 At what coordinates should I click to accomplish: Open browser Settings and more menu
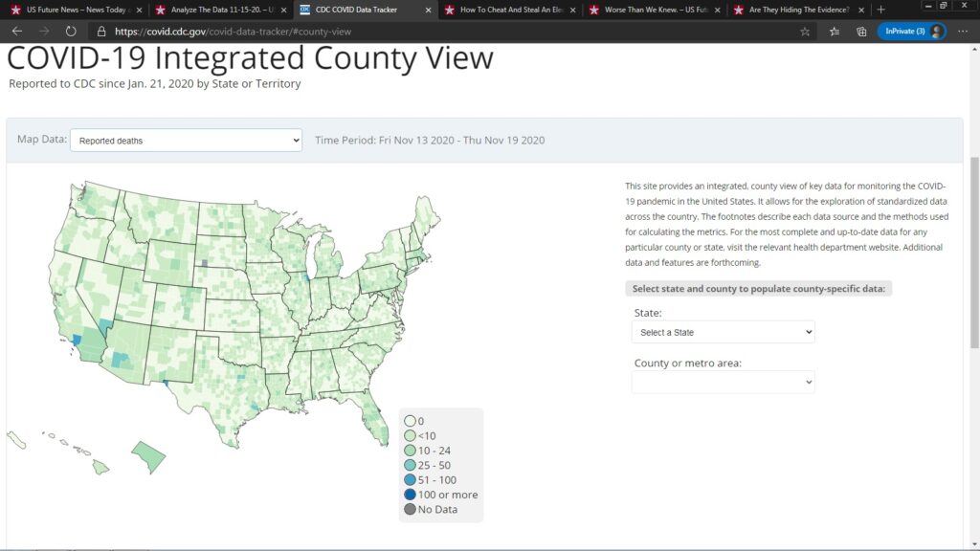pyautogui.click(x=963, y=31)
